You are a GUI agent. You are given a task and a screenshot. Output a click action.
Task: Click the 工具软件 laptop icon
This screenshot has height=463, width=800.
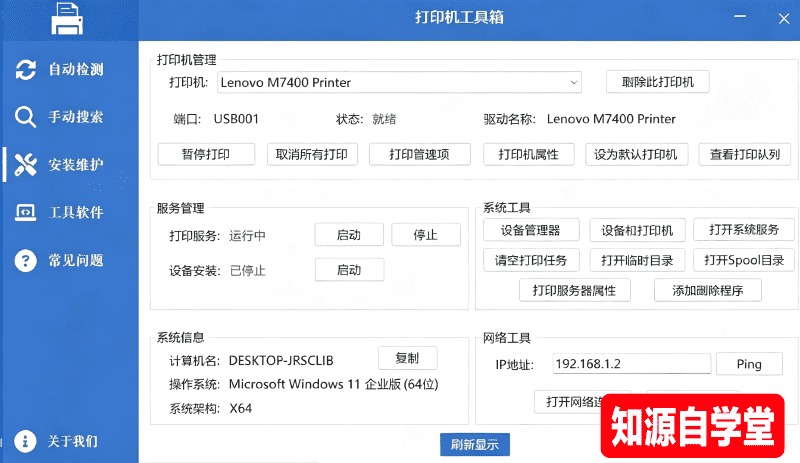(x=26, y=212)
